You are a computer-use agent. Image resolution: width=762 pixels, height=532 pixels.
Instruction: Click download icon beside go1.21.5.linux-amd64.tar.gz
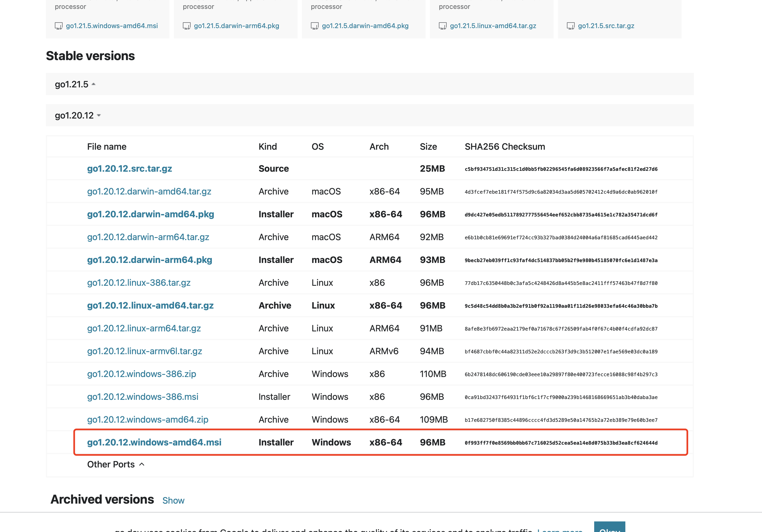click(443, 26)
